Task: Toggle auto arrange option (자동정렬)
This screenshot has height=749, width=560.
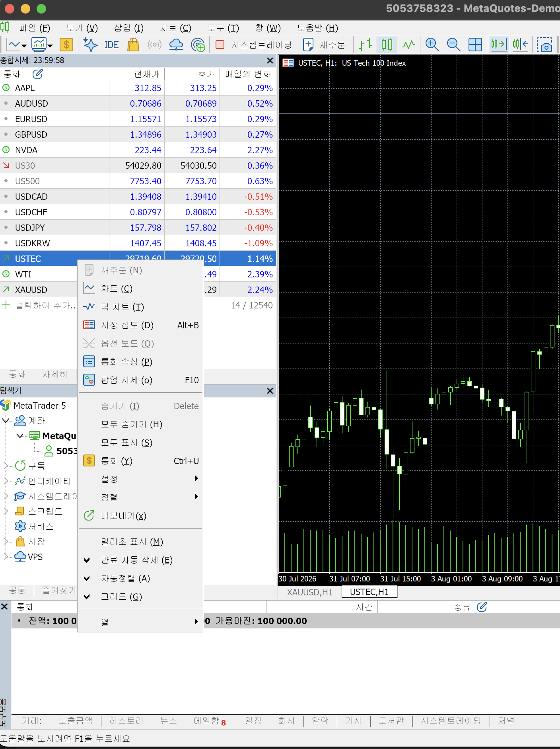Action: (x=140, y=579)
